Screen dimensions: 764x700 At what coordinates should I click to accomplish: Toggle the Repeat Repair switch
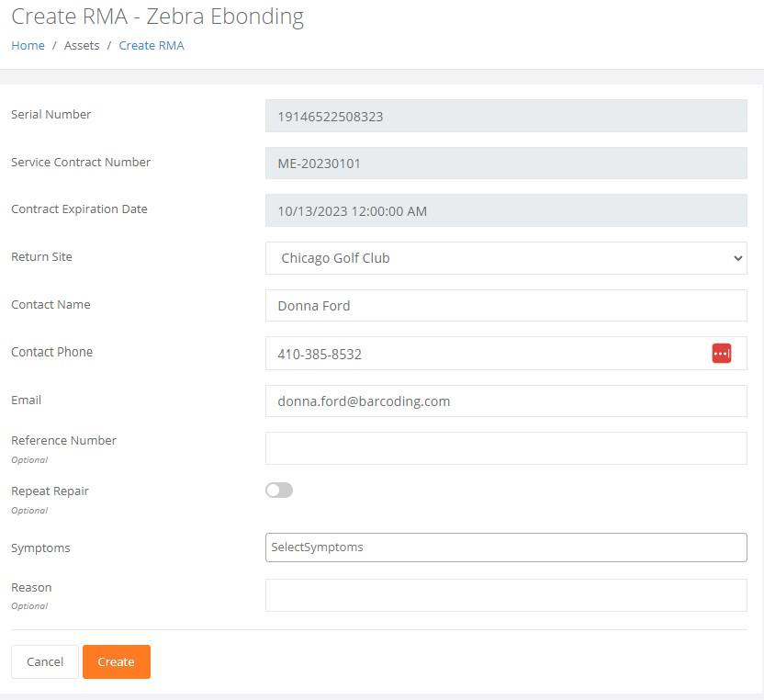[279, 490]
